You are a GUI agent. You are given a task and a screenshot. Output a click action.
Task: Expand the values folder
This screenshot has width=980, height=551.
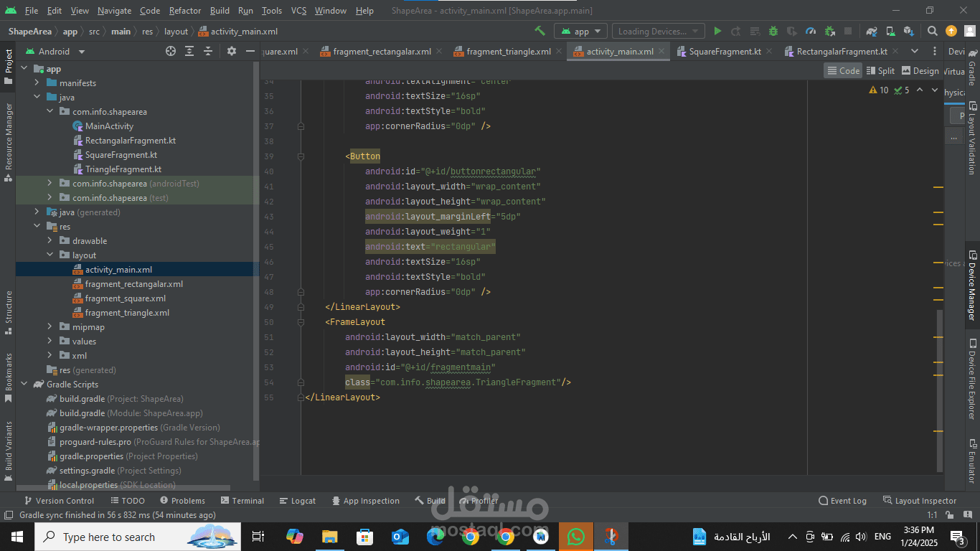pos(50,342)
